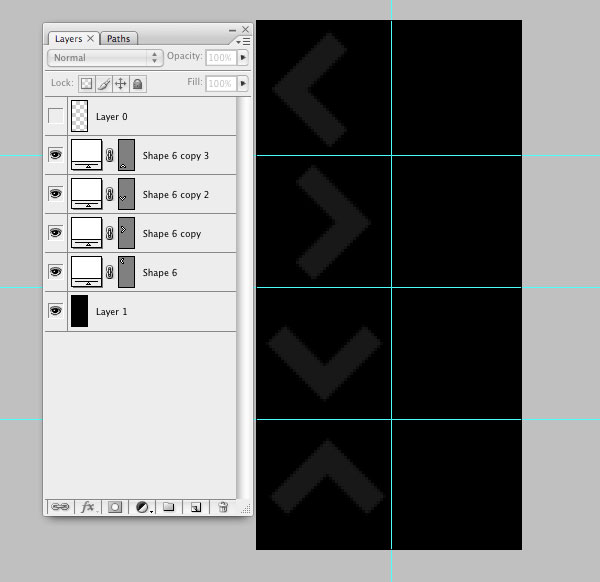Click the left-pointing chevron on canvas
Image resolution: width=600 pixels, height=582 pixels.
click(x=310, y=90)
